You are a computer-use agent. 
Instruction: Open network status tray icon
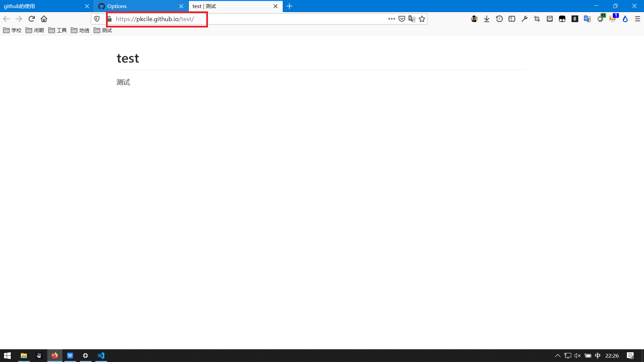click(568, 356)
